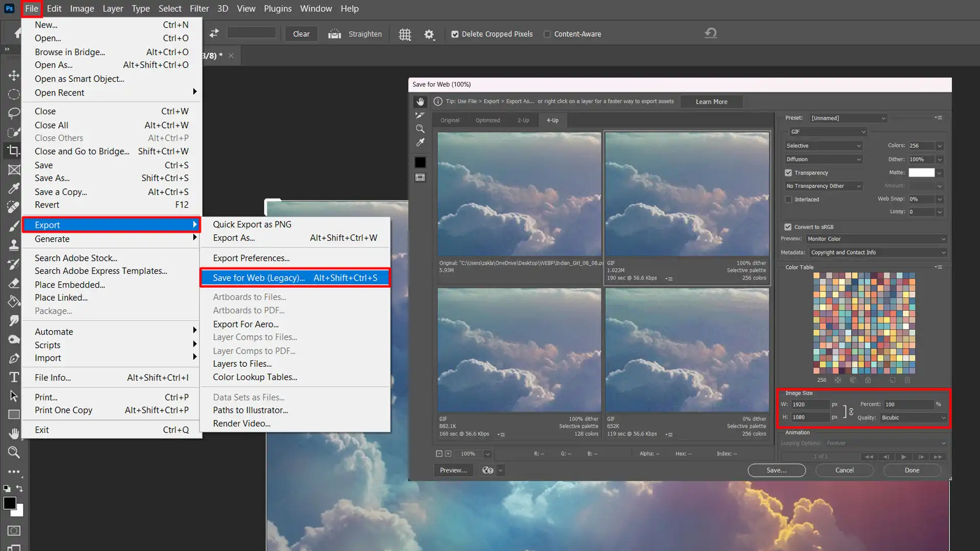The image size is (980, 551).
Task: Open the Colors 256 dropdown
Action: 940,146
